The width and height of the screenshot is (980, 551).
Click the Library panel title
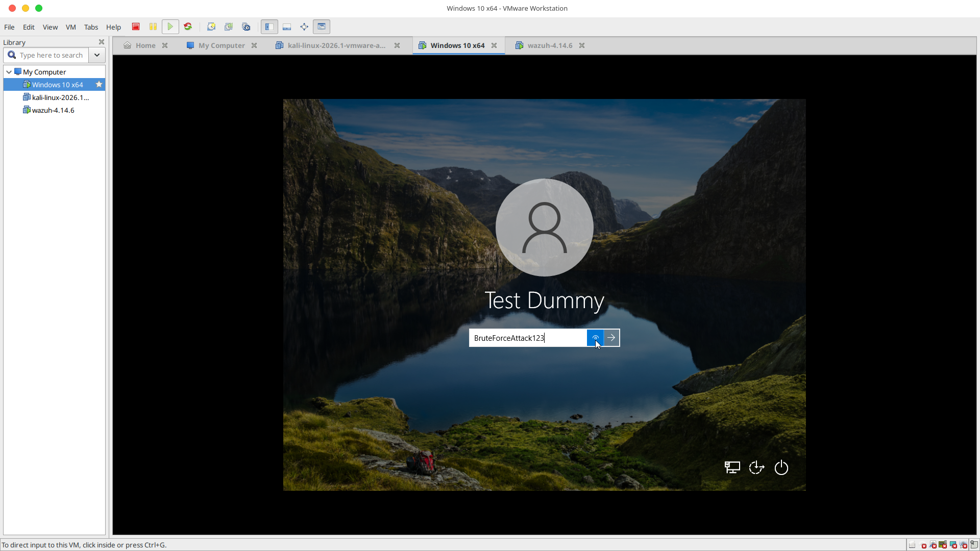[14, 42]
